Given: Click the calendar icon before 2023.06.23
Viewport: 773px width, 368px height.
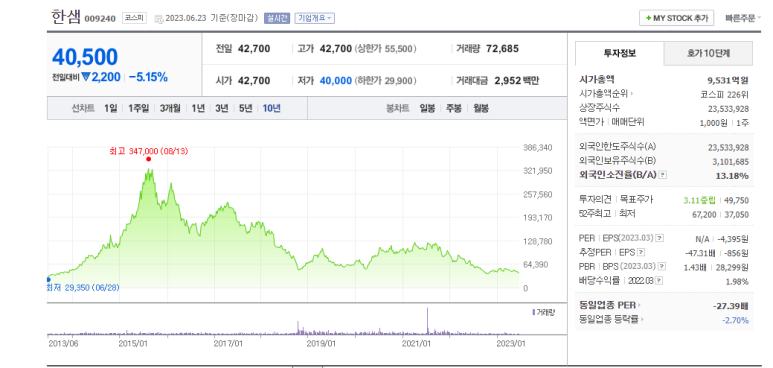Looking at the screenshot, I should (158, 19).
